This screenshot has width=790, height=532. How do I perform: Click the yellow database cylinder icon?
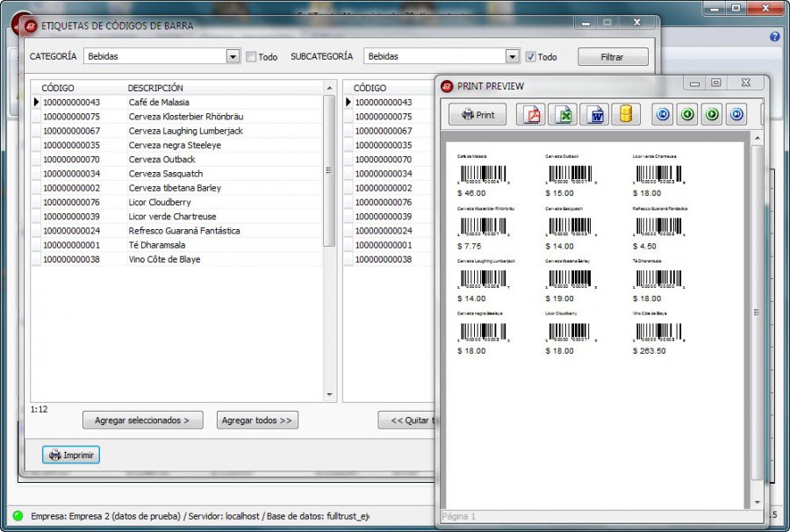click(x=626, y=114)
